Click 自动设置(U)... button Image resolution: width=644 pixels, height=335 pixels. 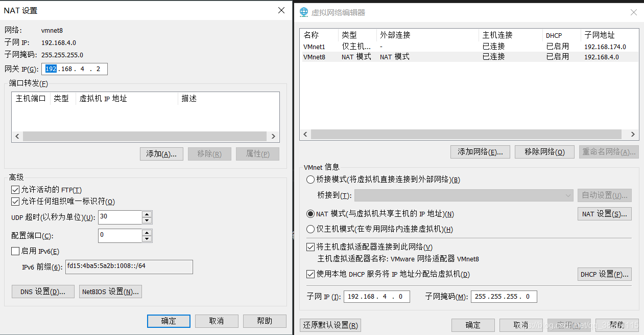605,195
